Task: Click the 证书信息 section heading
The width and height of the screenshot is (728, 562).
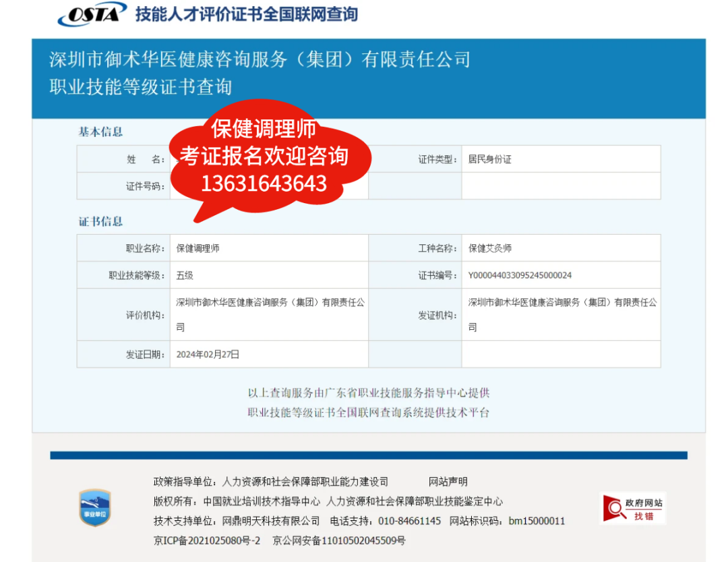Action: [100, 222]
